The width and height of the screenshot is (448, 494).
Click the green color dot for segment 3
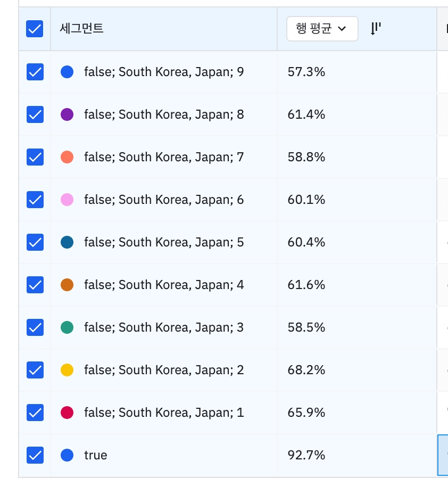[67, 327]
